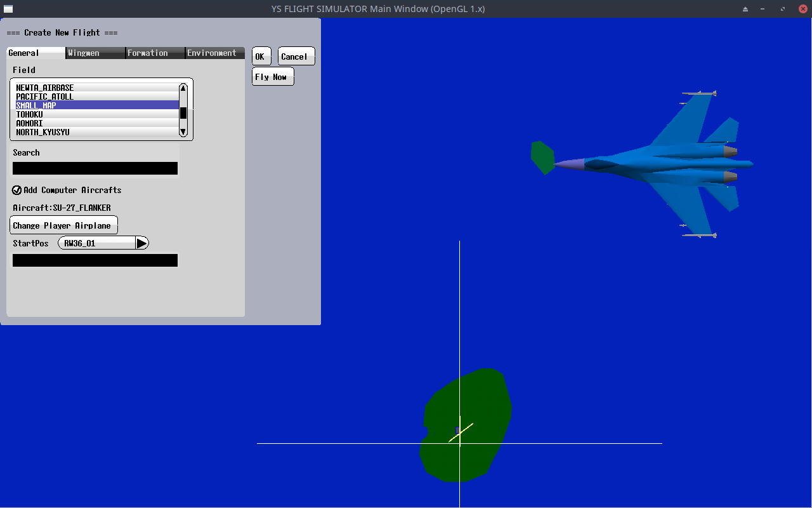This screenshot has height=508, width=812.
Task: Open the Wingmen tab
Action: (96, 53)
